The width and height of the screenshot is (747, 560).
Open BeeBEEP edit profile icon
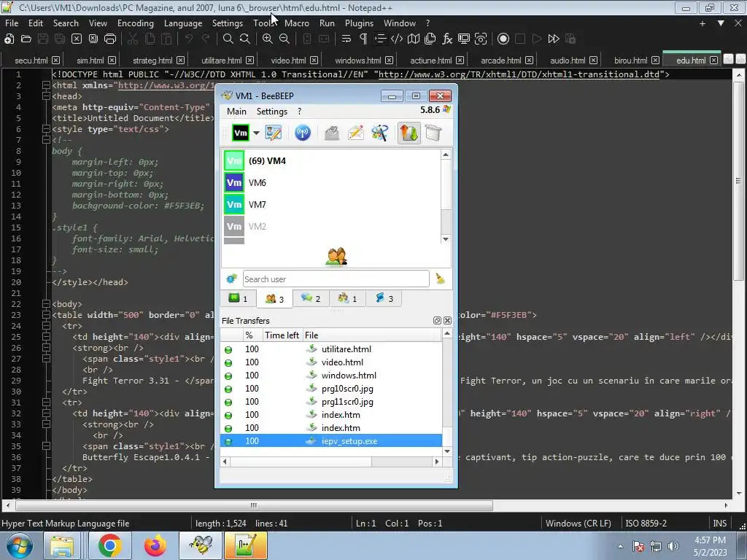[x=274, y=133]
